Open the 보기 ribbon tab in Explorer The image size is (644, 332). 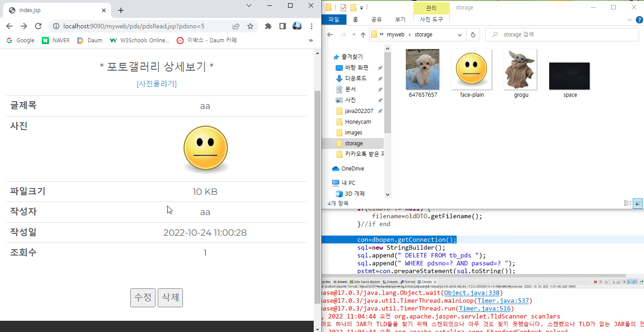click(400, 19)
